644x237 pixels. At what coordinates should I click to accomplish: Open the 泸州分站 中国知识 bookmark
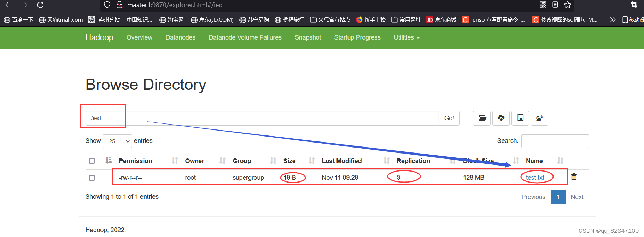click(121, 20)
